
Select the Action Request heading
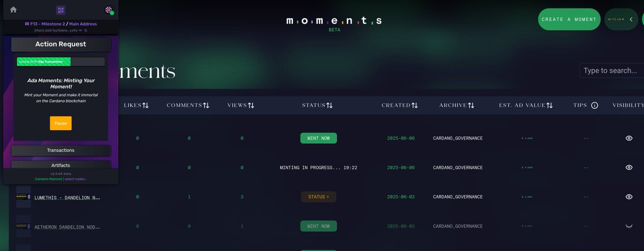[61, 45]
